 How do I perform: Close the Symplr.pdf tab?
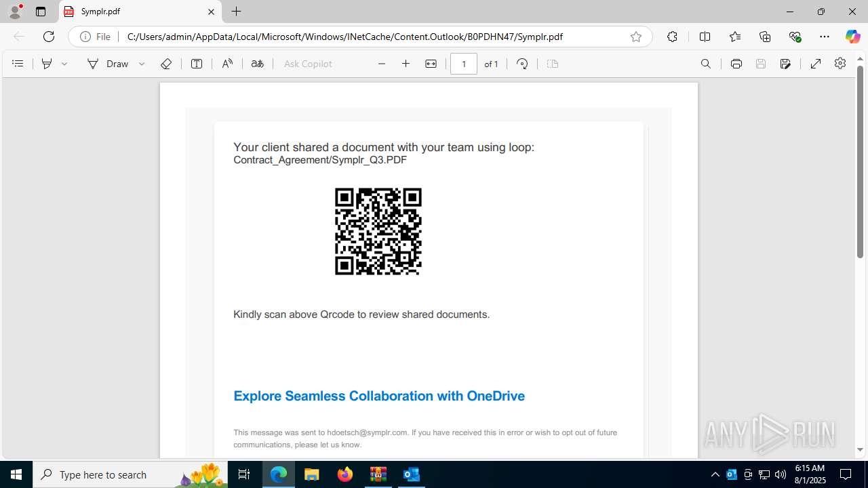[x=211, y=12]
